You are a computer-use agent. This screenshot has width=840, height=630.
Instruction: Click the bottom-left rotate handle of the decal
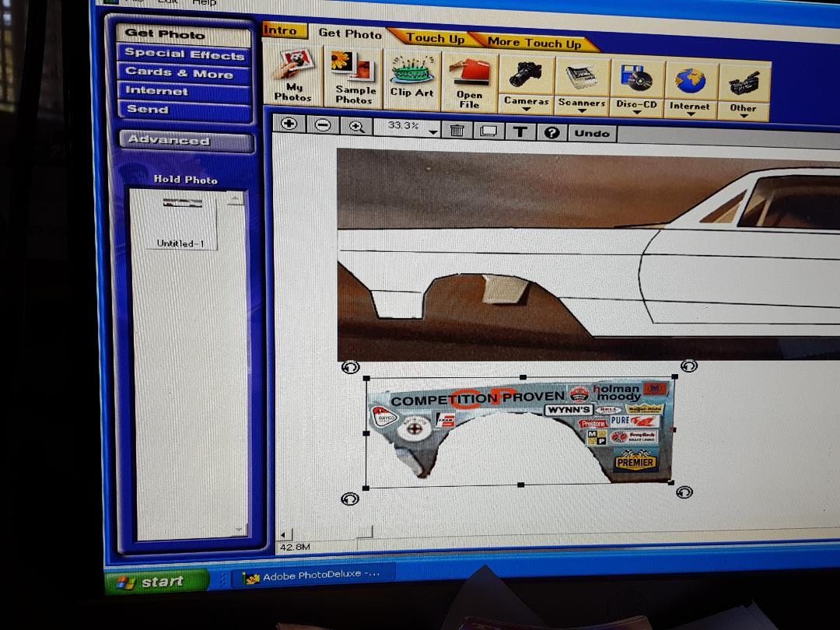(350, 499)
